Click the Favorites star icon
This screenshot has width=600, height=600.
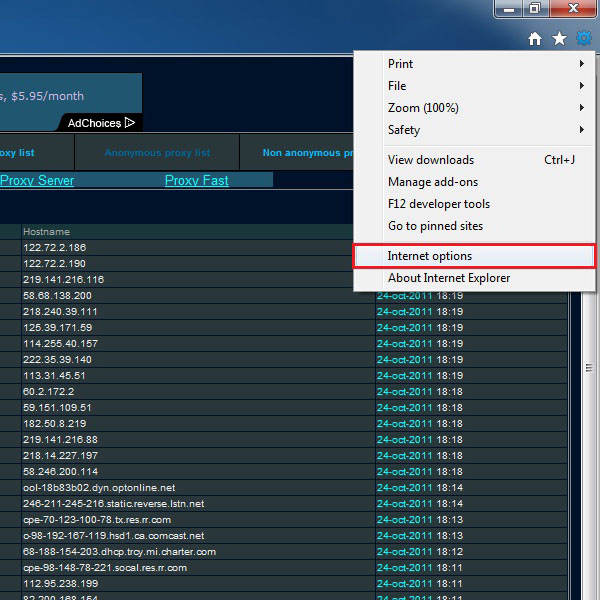(559, 38)
